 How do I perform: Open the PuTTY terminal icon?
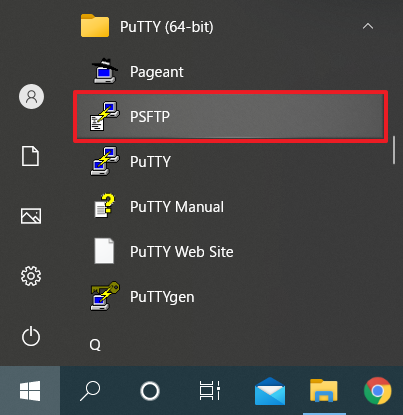tap(105, 161)
